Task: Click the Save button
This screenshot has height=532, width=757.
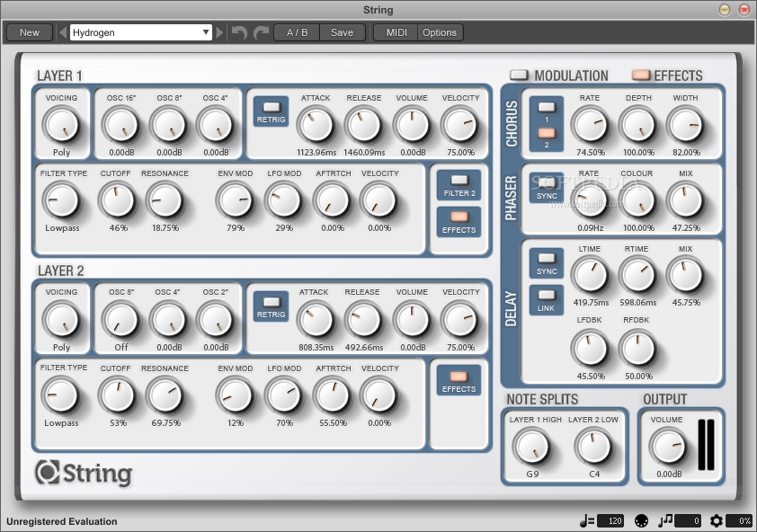Action: 342,32
